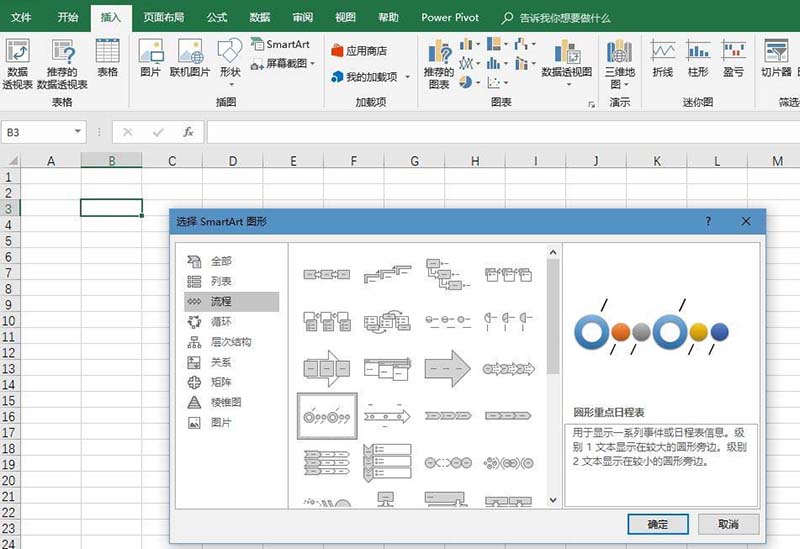Choose the large right arrow process layout
This screenshot has width=800, height=549.
click(447, 368)
